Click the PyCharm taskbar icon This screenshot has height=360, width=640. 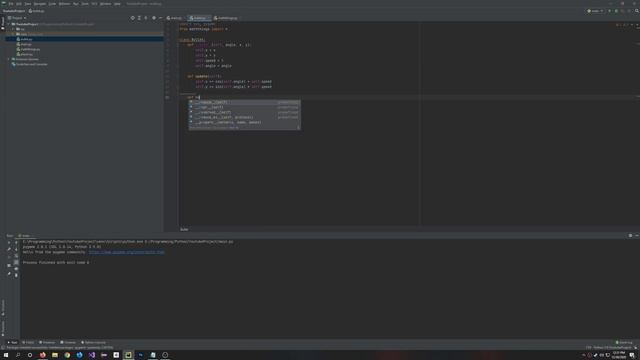[128, 355]
